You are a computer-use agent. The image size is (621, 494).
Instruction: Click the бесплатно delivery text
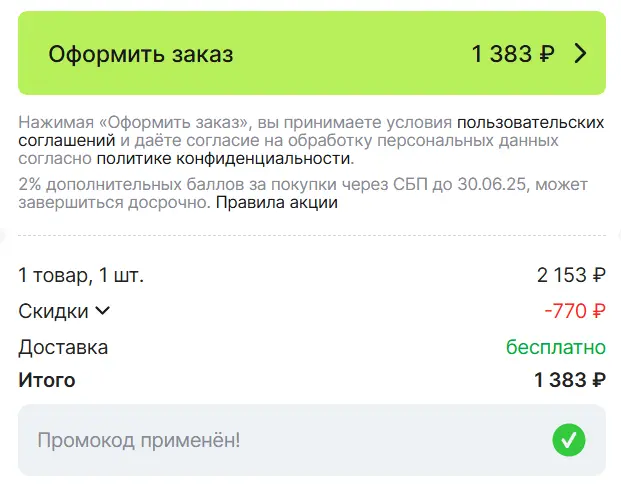(x=556, y=347)
